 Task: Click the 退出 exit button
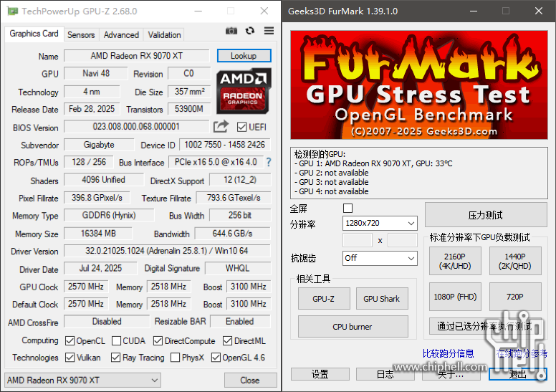tap(518, 374)
